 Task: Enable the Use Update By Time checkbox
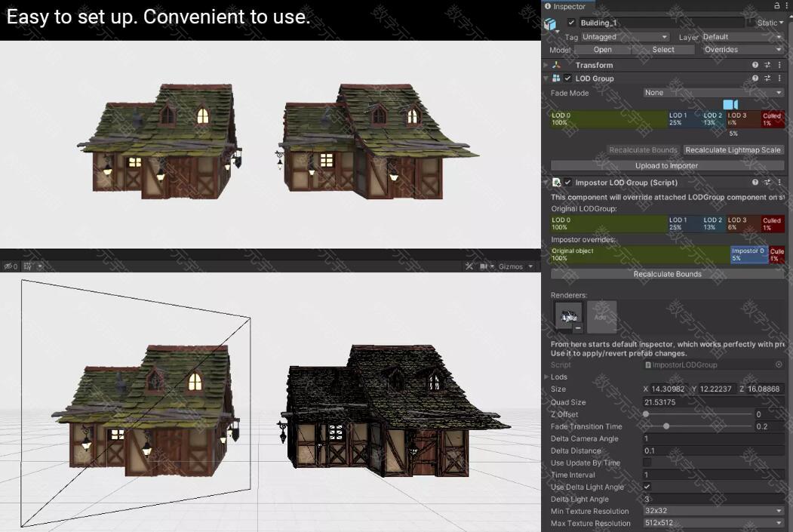[647, 463]
